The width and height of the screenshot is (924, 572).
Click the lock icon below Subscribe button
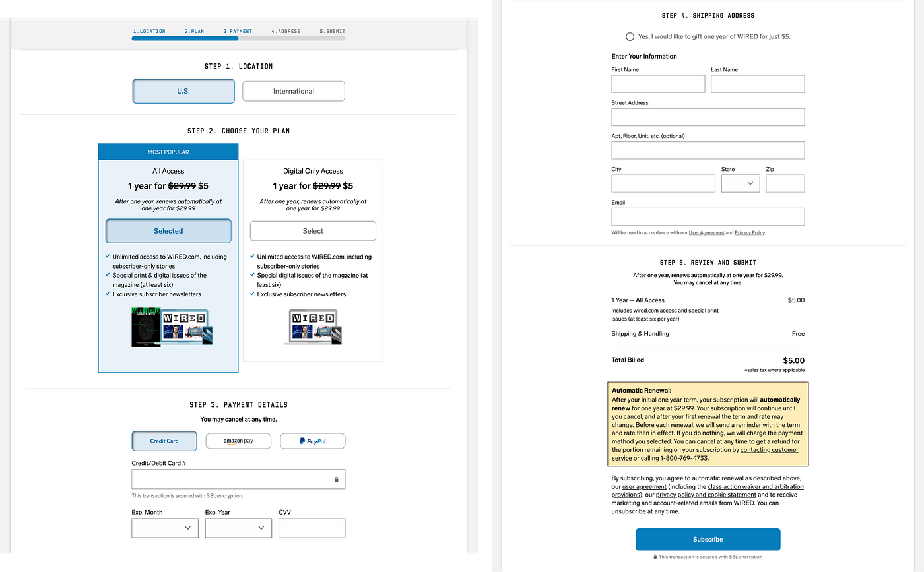pos(655,557)
